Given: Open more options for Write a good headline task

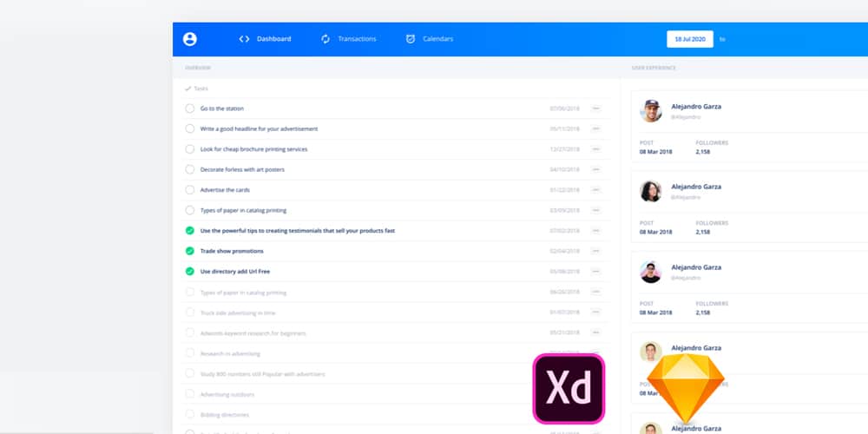Looking at the screenshot, I should point(595,129).
